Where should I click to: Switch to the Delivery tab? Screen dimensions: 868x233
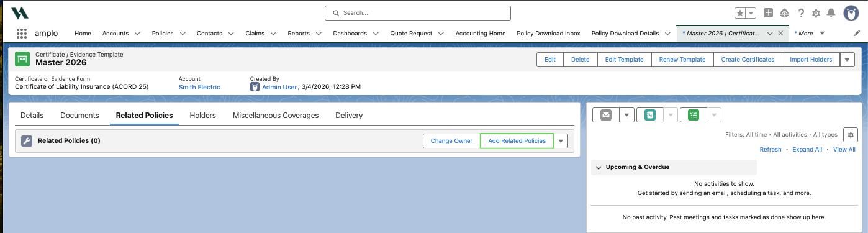coord(349,116)
